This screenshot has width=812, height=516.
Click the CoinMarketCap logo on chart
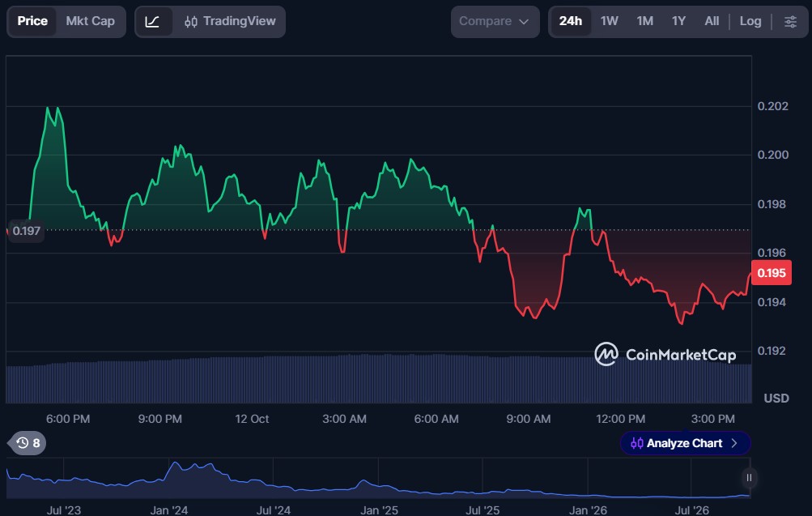click(x=665, y=354)
